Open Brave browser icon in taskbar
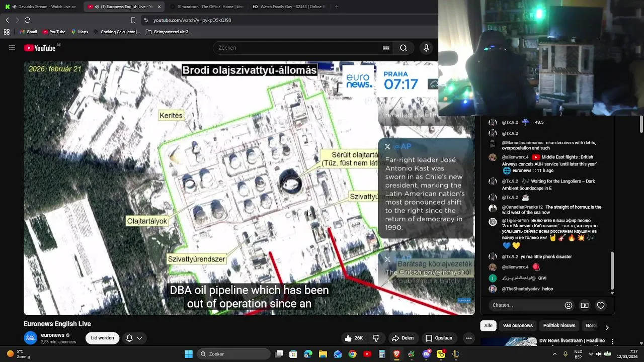The height and width of the screenshot is (362, 644). point(397,354)
